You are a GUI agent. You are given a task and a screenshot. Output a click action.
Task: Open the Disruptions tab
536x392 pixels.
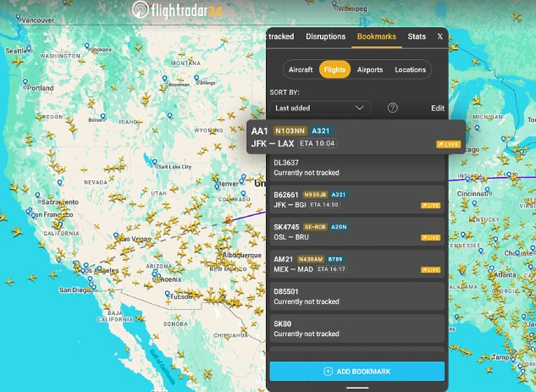pyautogui.click(x=325, y=36)
